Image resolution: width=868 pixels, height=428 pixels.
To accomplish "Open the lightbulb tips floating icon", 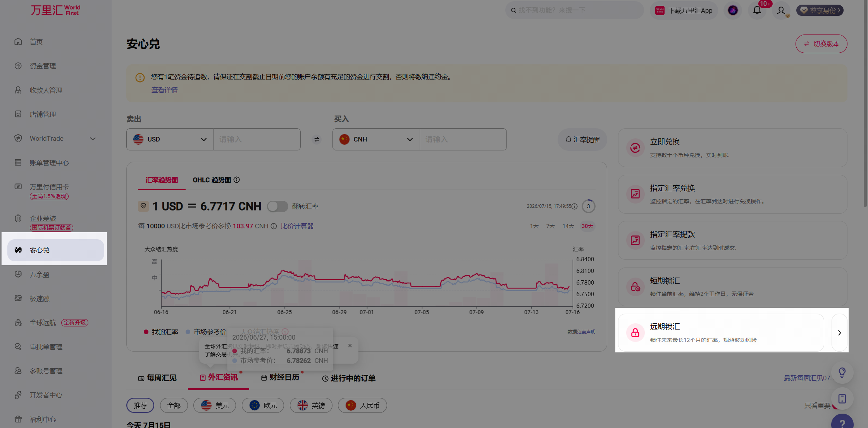I will [x=842, y=373].
